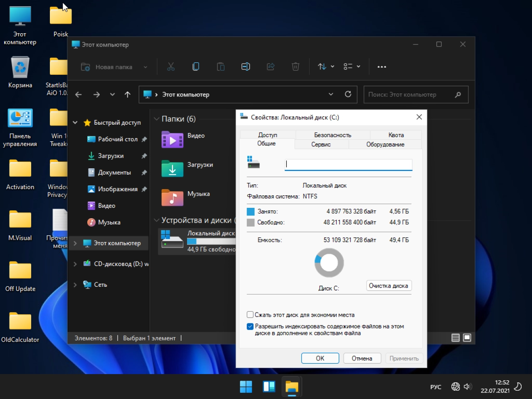
Task: Uncheck 'Разрешить индексировать' checkbox
Action: click(x=250, y=326)
